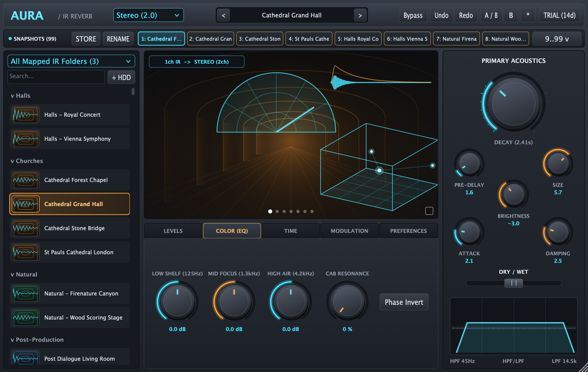Click the STORE snapshot button
The image size is (588, 372).
(x=86, y=39)
